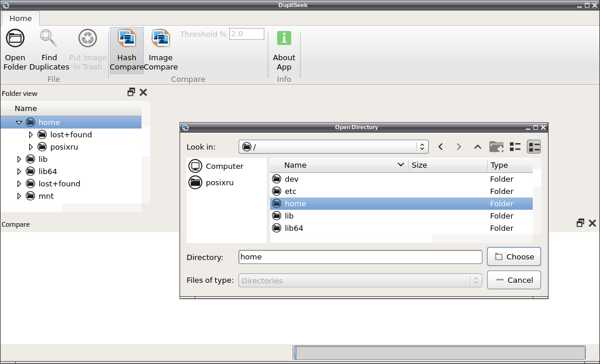The width and height of the screenshot is (600, 364).
Task: Expand lost+found under home in the tree
Action: point(31,134)
